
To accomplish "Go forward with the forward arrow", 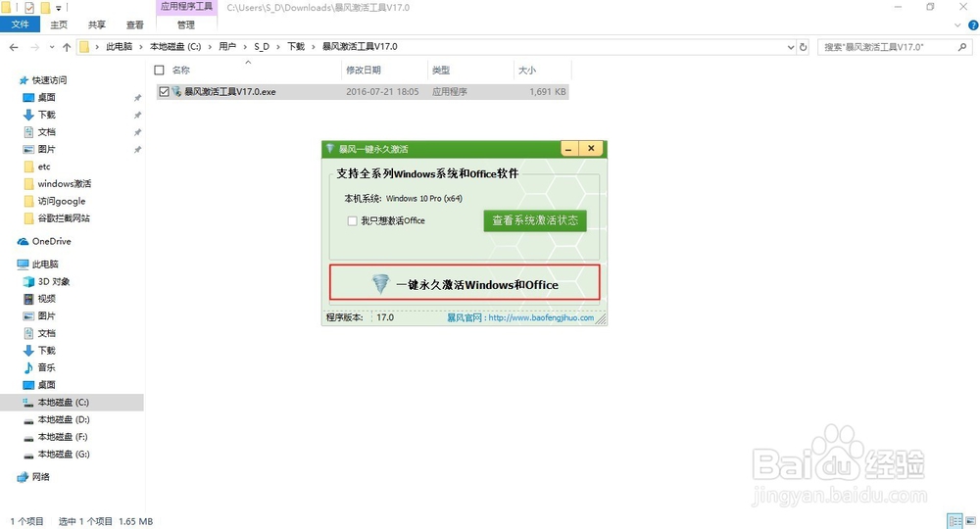I will click(34, 47).
